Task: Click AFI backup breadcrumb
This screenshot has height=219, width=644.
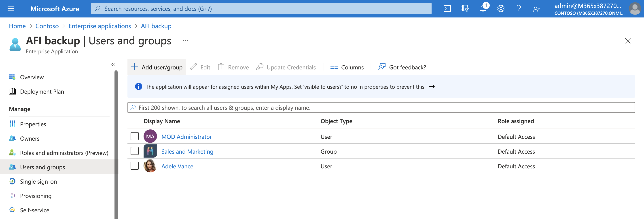Action: coord(156,26)
